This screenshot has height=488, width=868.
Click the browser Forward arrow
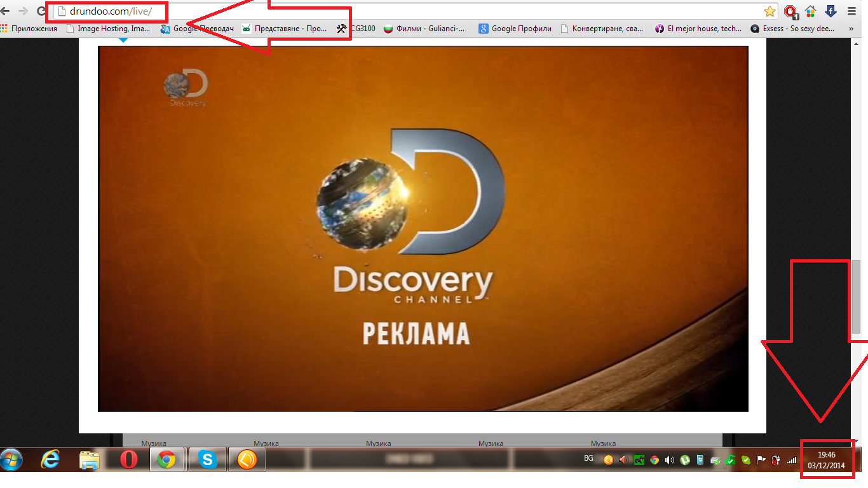(x=23, y=11)
